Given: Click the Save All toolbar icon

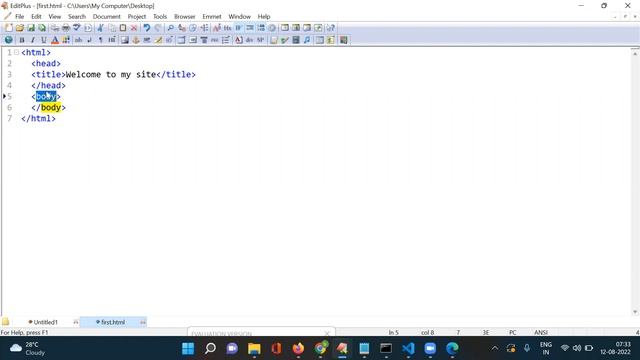Looking at the screenshot, I should click(x=42, y=28).
